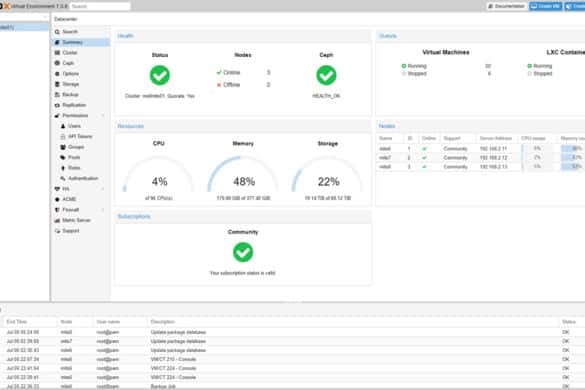Screen dimensions: 585x390
Task: Click 'Your subscription status is valid' text
Action: pyautogui.click(x=243, y=273)
